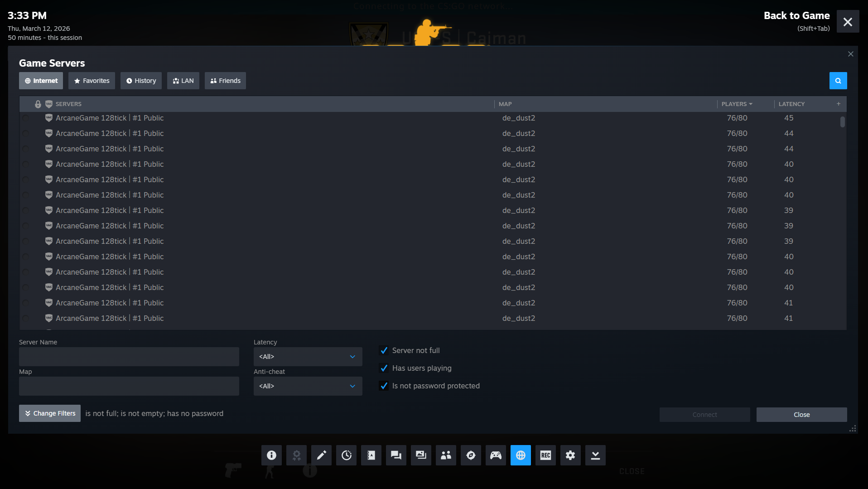868x489 pixels.
Task: Click the blue search refresh button
Action: click(x=838, y=81)
